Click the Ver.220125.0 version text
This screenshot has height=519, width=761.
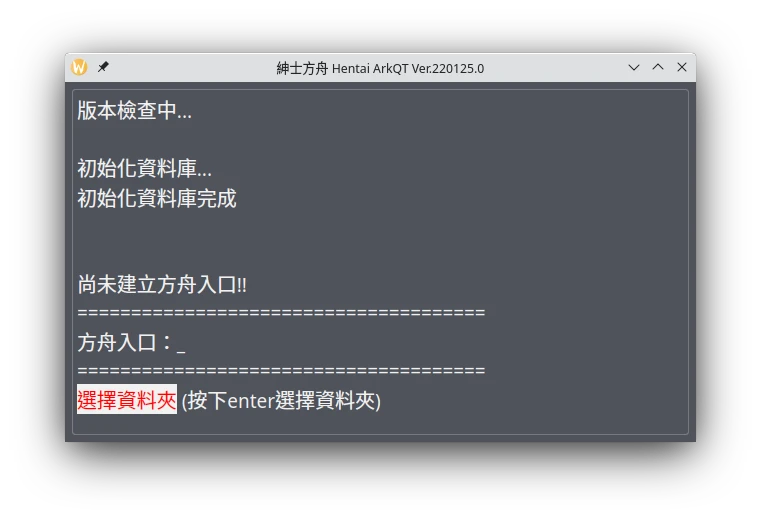[x=447, y=68]
